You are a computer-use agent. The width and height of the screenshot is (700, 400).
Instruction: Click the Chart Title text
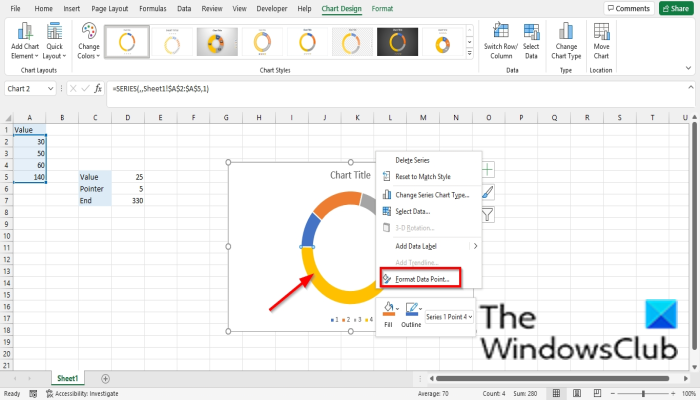[350, 175]
